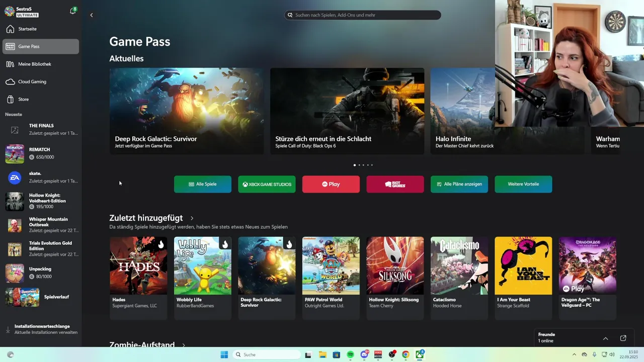Open the PAW Patrol World game tile
The width and height of the screenshot is (644, 362).
331,278
